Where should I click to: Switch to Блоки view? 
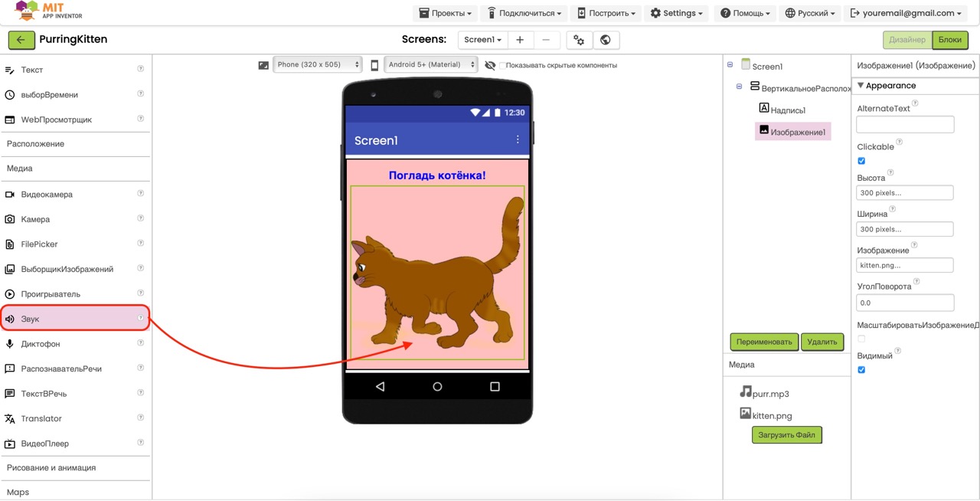949,40
